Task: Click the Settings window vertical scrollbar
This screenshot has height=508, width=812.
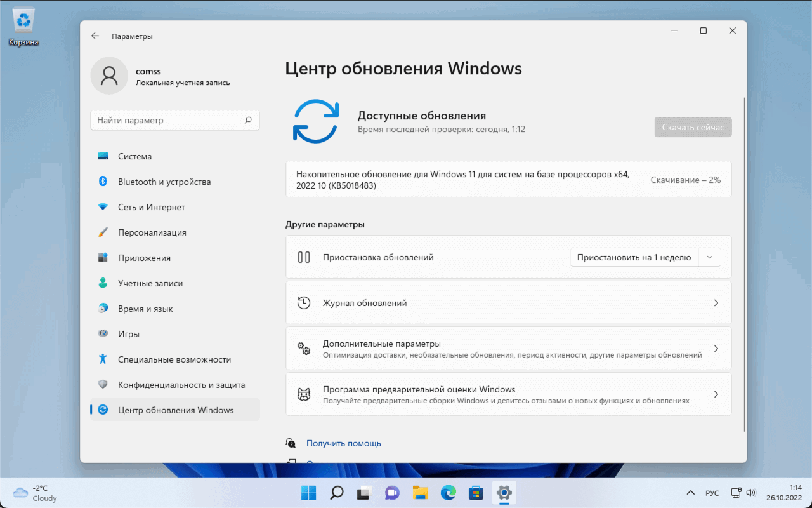Action: [x=743, y=265]
